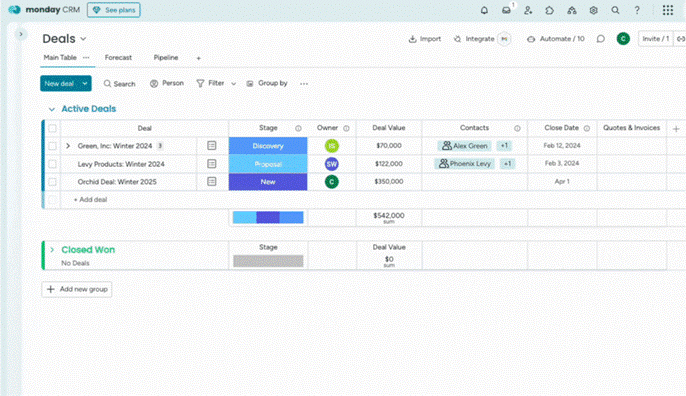Click the $350,000 deal value cell
This screenshot has height=396, width=686.
388,182
